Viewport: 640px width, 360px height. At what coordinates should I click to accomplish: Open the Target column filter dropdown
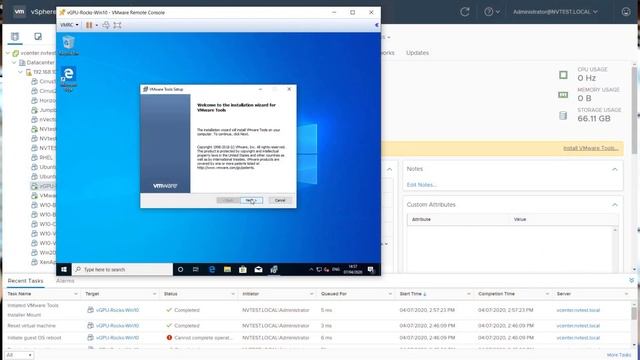point(154,294)
